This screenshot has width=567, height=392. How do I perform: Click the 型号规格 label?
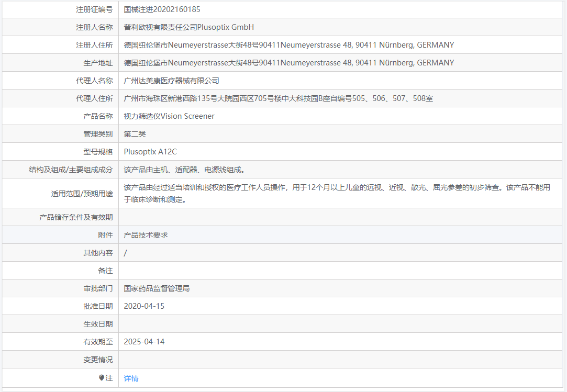(x=98, y=152)
